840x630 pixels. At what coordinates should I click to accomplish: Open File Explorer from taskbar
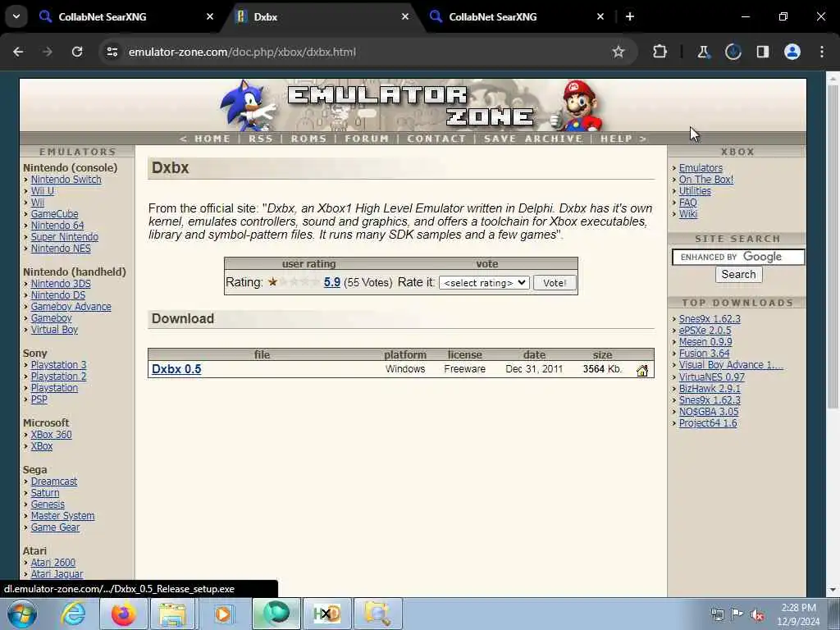coord(172,614)
